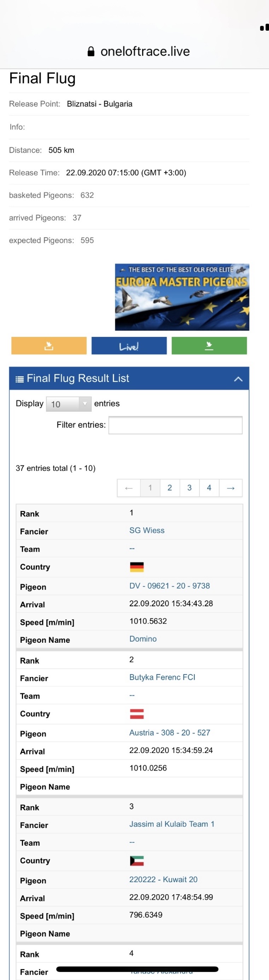Go to previous page with left arrow
Viewport: 269px width, 980px height.
(129, 488)
